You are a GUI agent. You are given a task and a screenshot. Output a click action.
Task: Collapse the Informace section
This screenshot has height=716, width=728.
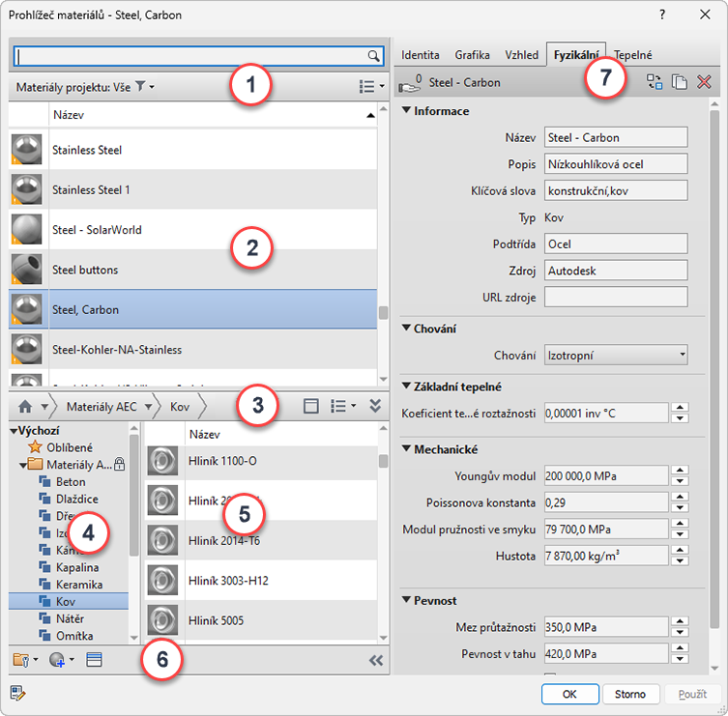pos(406,110)
